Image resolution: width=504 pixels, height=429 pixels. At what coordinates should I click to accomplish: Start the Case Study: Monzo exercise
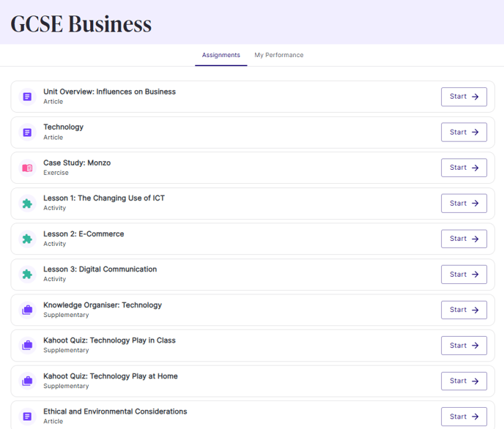pyautogui.click(x=464, y=168)
